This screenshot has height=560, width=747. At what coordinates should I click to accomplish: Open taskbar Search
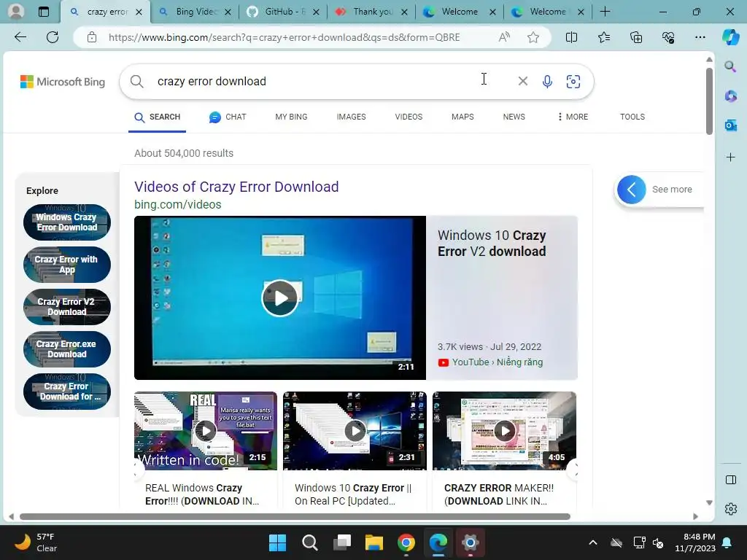pyautogui.click(x=309, y=542)
